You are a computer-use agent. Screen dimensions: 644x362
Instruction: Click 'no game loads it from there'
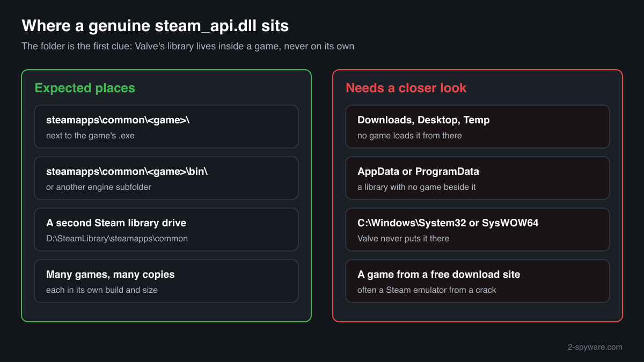click(x=409, y=136)
